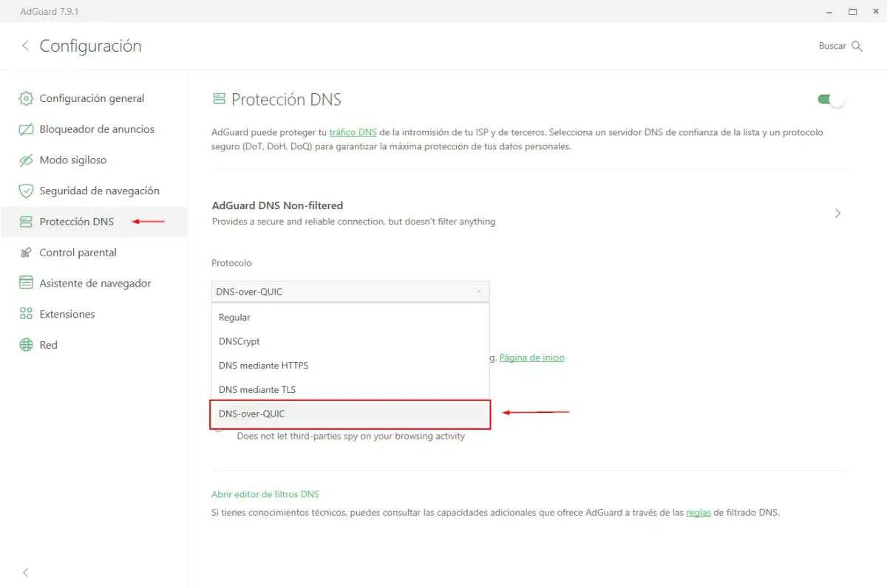The image size is (887, 588).
Task: Click the search magnifier icon
Action: coord(857,46)
